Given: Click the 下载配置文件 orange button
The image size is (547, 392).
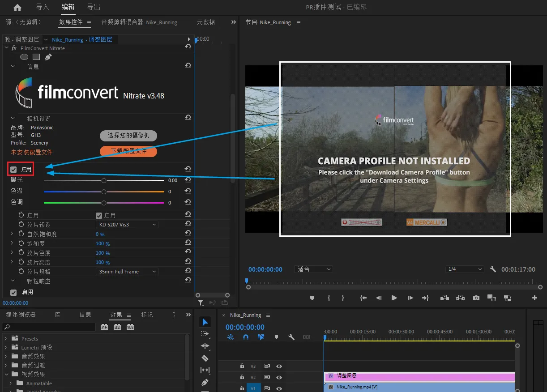Looking at the screenshot, I should tap(128, 151).
